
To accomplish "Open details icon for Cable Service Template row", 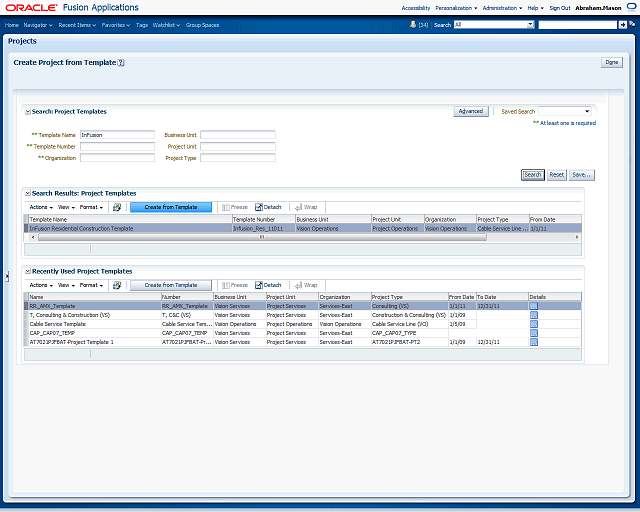I will click(x=534, y=324).
